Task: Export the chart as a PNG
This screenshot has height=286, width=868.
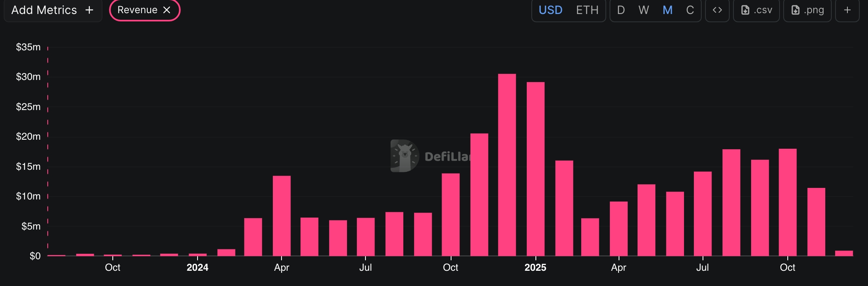Action: click(807, 10)
